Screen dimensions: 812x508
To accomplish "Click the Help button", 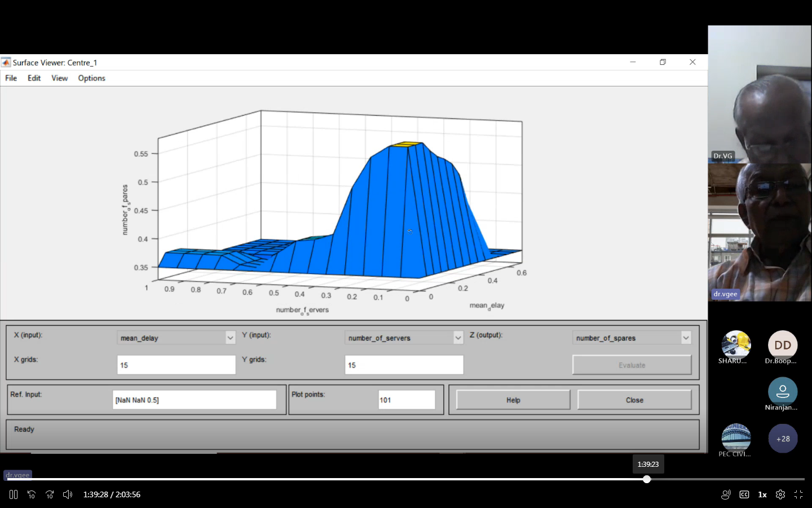I will click(513, 400).
